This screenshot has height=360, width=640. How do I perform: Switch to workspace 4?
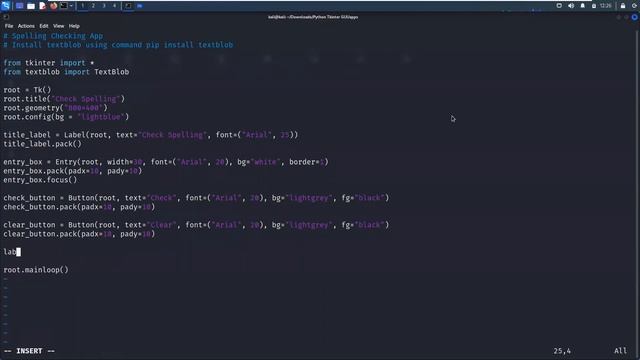(x=114, y=6)
